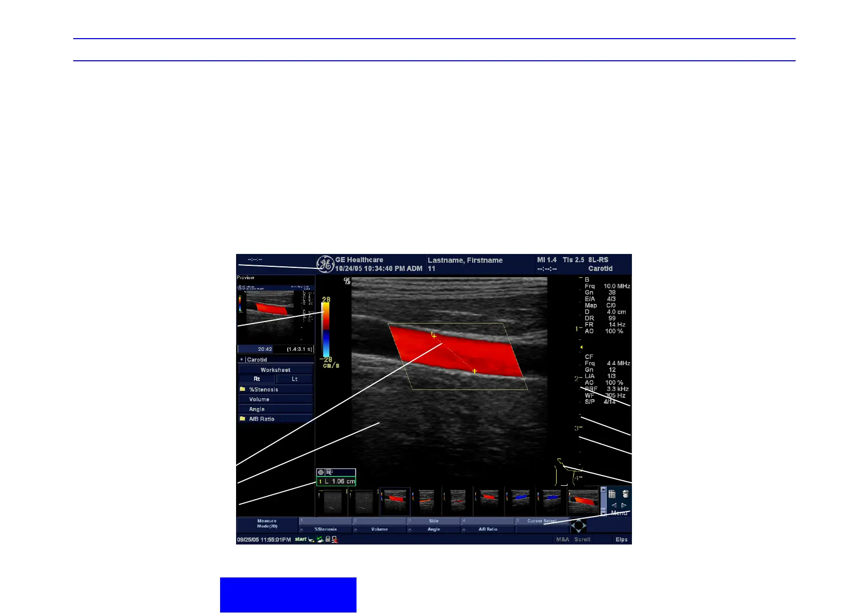Screen dimensions: 868x613
Task: Click the TIs 2.5 indicator
Action: [573, 260]
